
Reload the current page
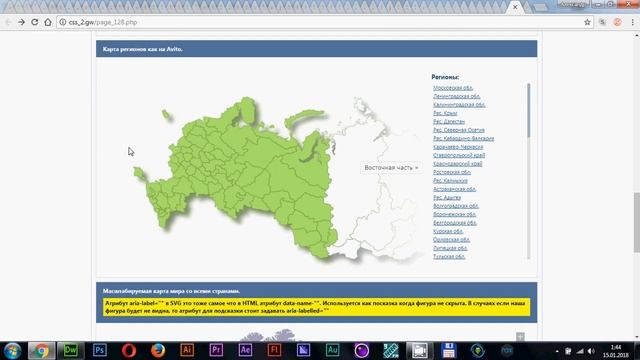[x=34, y=22]
